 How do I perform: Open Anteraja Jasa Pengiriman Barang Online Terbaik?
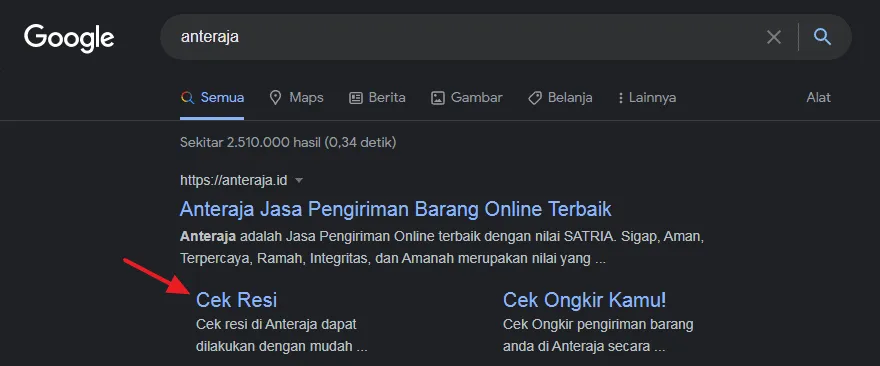tap(396, 209)
